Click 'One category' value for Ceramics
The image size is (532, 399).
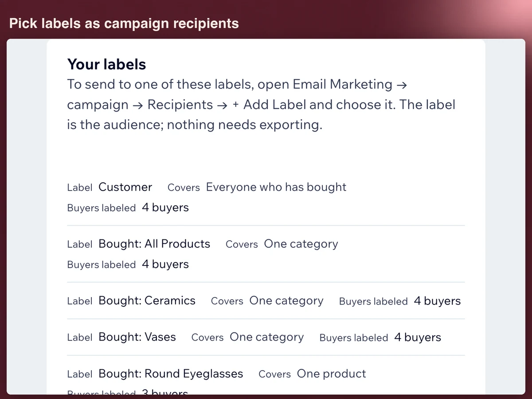point(286,301)
